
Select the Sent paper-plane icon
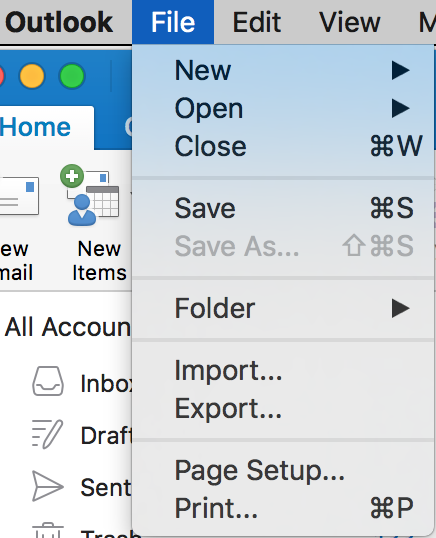coord(48,486)
